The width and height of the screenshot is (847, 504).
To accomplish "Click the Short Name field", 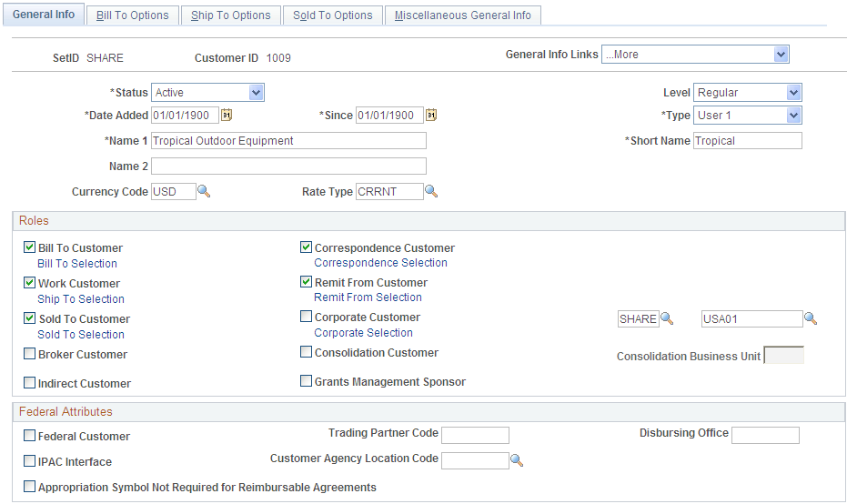I will pyautogui.click(x=748, y=140).
